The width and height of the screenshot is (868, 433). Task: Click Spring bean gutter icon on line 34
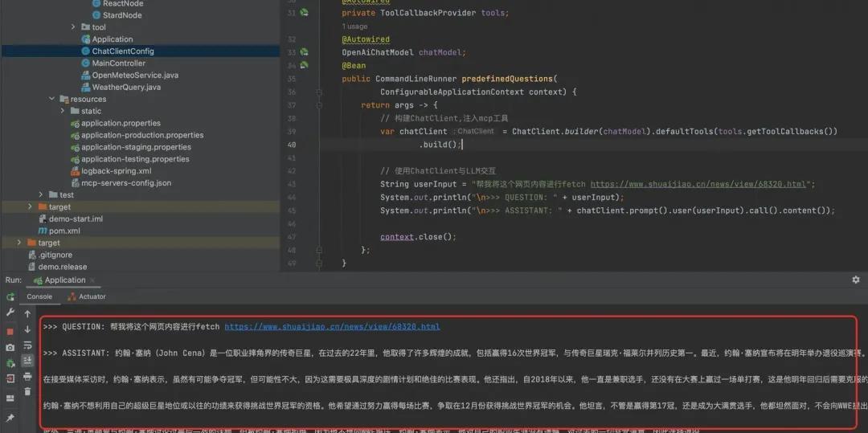(x=304, y=65)
